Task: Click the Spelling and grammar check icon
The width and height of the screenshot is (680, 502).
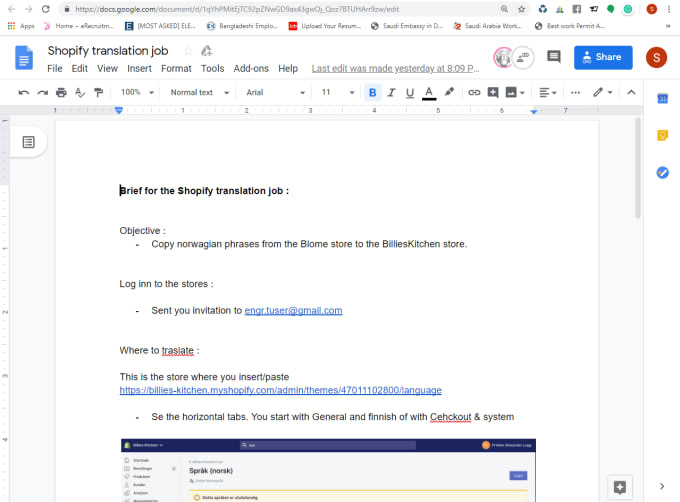Action: [x=80, y=92]
